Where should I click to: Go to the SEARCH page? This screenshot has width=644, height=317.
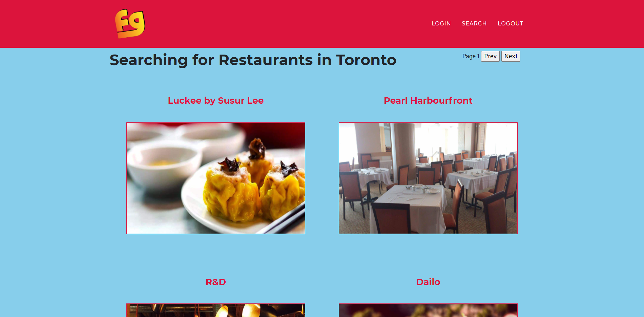point(474,23)
